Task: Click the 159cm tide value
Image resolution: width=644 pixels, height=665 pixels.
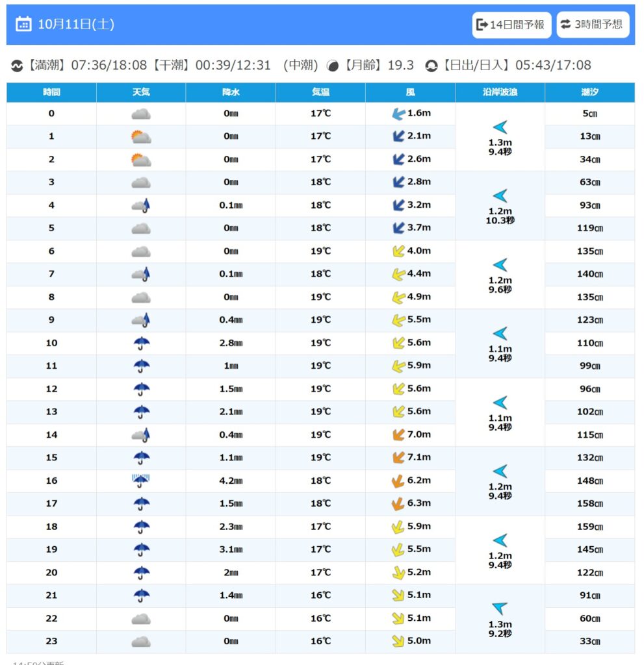Action: click(x=590, y=527)
